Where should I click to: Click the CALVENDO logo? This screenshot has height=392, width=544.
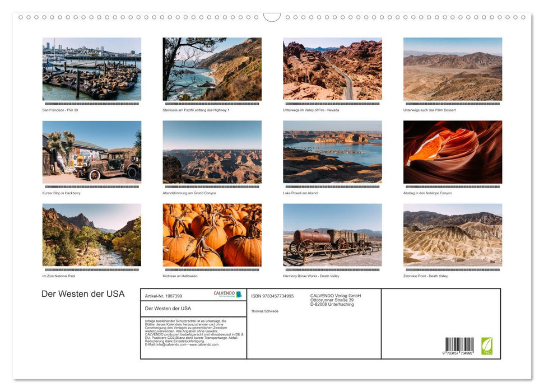[x=227, y=295]
